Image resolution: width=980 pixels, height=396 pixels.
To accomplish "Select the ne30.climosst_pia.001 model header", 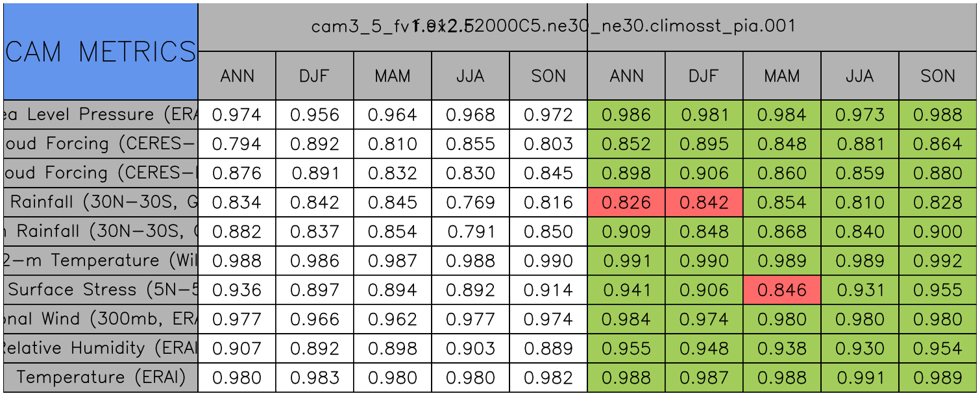I will 781,27.
